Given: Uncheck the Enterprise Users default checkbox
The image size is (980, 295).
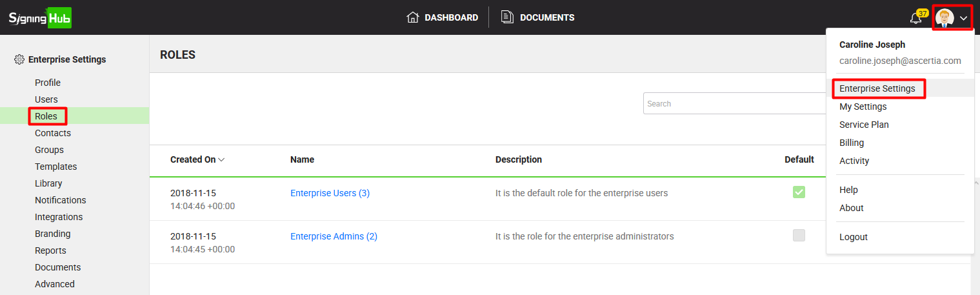Looking at the screenshot, I should coord(799,192).
